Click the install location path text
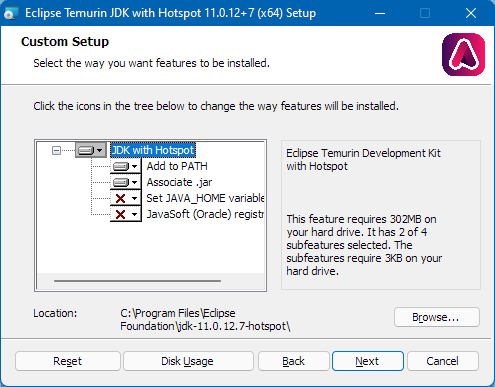This screenshot has height=387, width=495. pyautogui.click(x=205, y=320)
